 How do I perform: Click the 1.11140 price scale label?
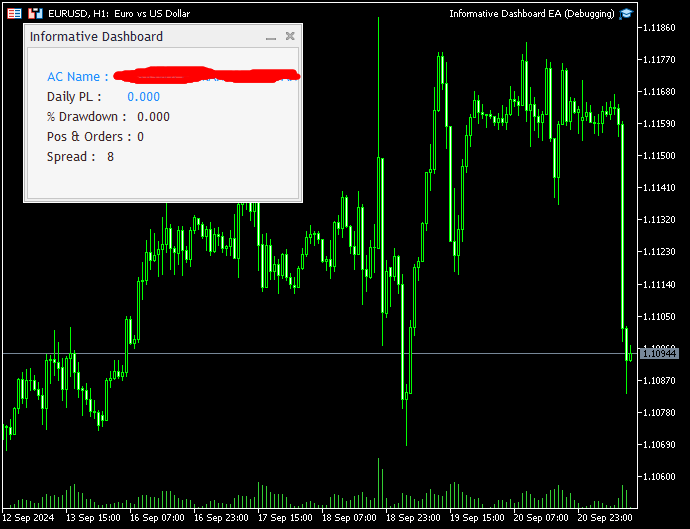coord(659,285)
